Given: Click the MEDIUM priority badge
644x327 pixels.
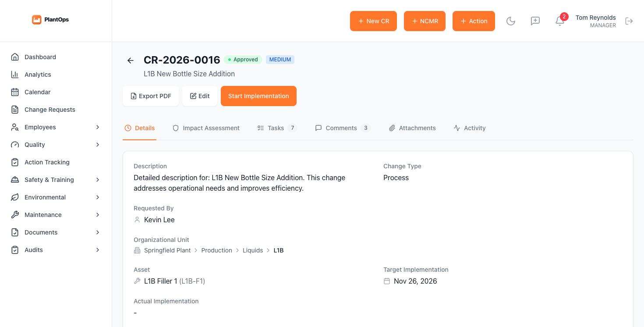Looking at the screenshot, I should (280, 60).
